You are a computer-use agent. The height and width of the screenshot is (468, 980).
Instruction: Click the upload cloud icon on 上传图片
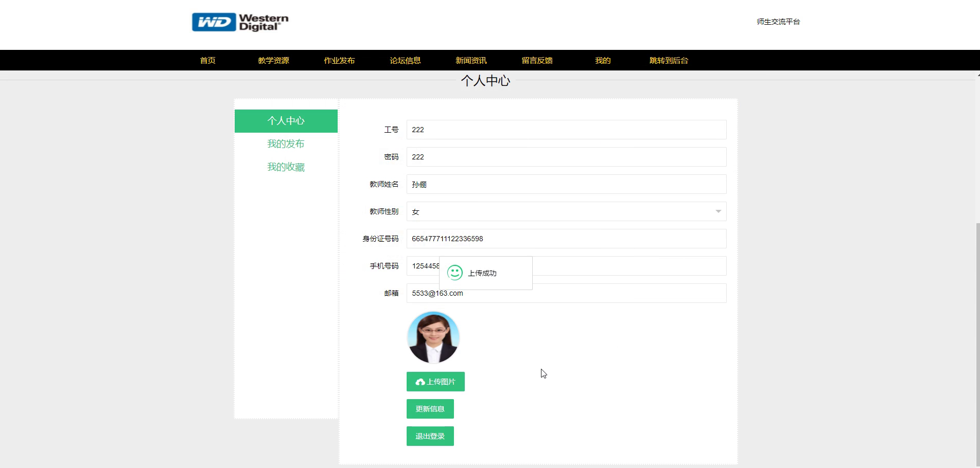pos(420,382)
